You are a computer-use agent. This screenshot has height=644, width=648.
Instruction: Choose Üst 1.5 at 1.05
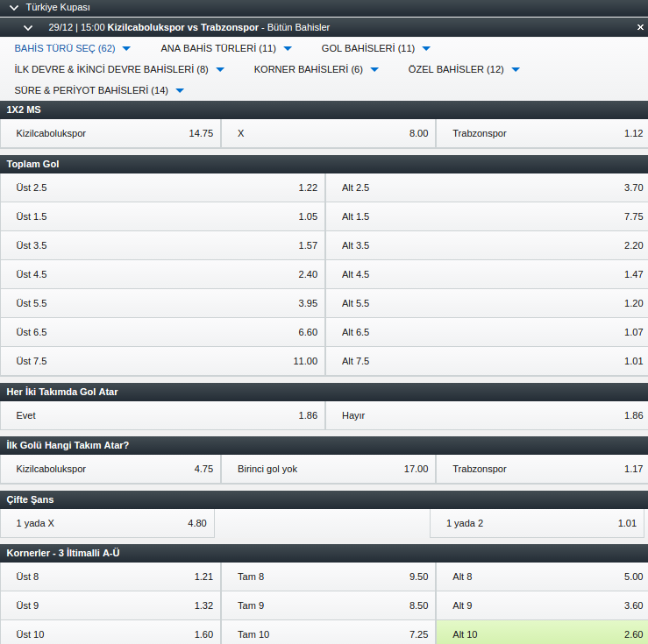pos(162,216)
